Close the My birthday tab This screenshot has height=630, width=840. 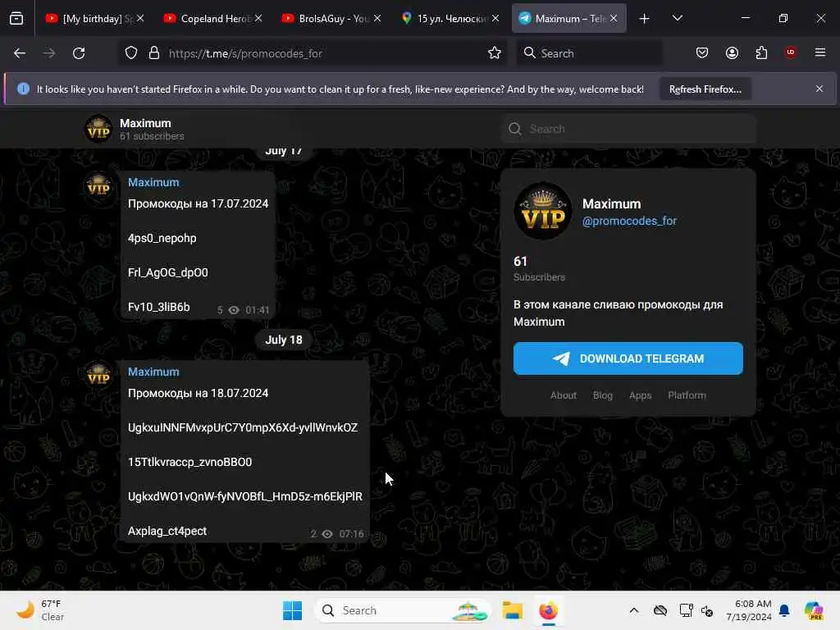pos(139,18)
